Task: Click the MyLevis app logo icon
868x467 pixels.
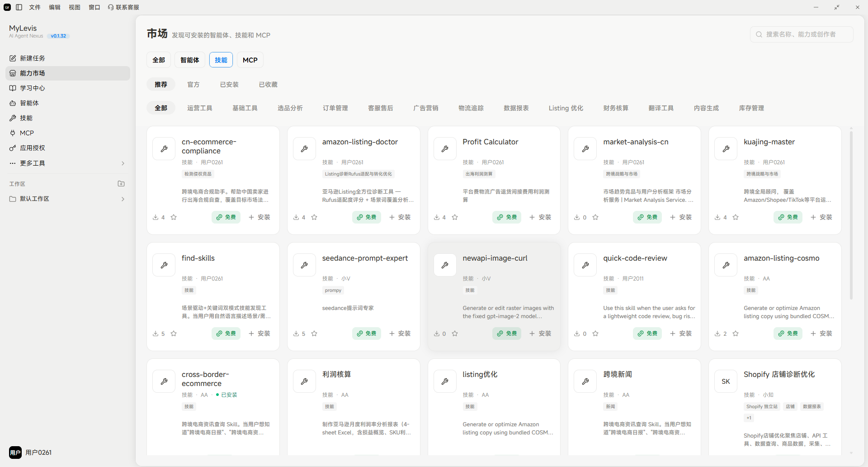Action: 7,7
